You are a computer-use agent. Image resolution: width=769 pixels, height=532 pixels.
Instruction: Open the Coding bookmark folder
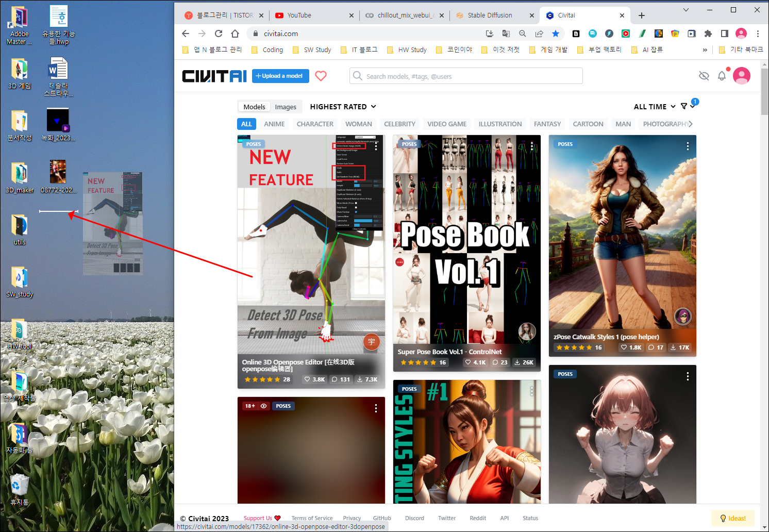268,49
